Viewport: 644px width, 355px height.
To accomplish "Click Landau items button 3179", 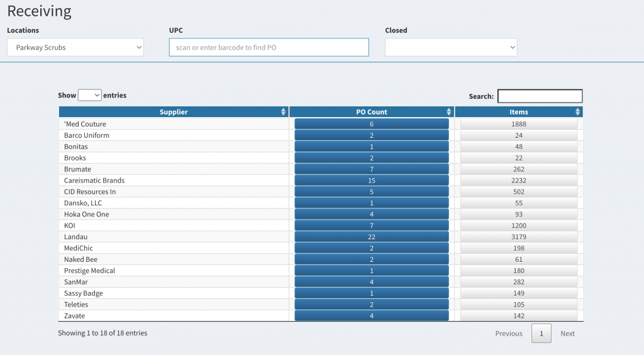I will click(x=519, y=237).
